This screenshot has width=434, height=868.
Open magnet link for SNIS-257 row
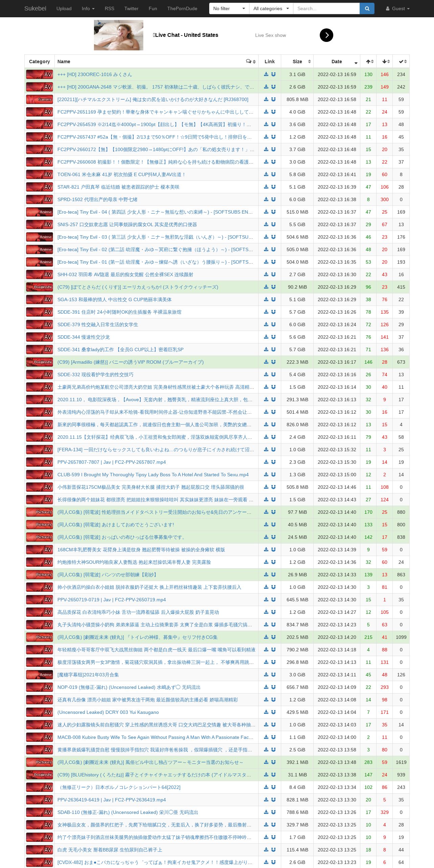(x=273, y=224)
